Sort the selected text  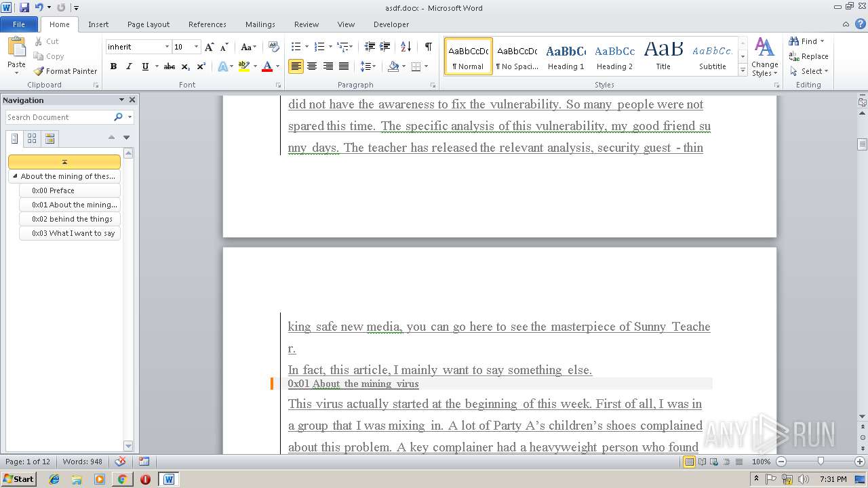(406, 47)
